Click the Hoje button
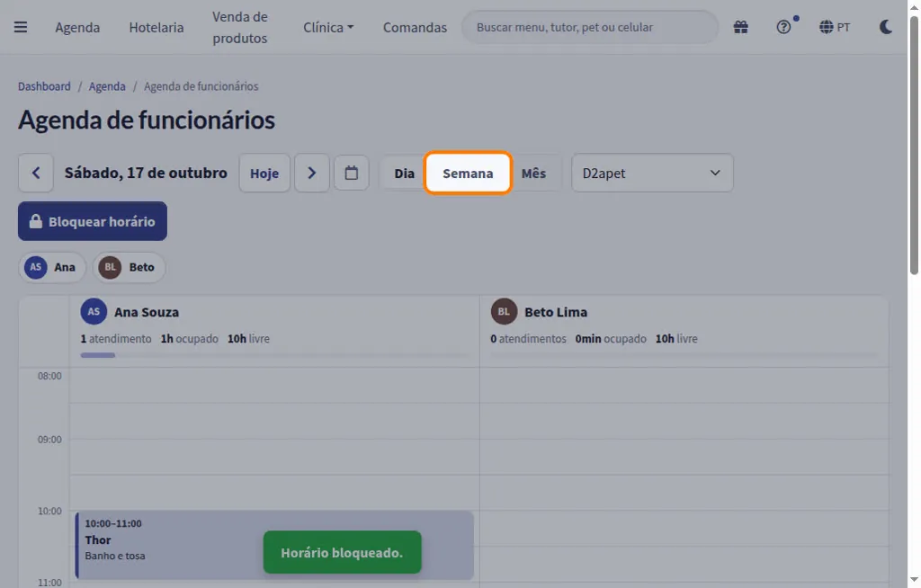This screenshot has height=588, width=921. click(x=264, y=173)
